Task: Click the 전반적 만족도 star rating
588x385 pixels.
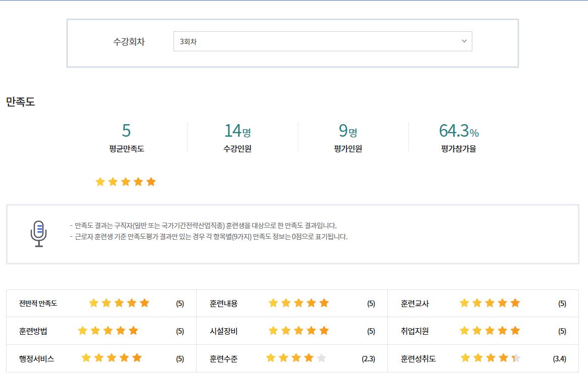Action: (119, 303)
